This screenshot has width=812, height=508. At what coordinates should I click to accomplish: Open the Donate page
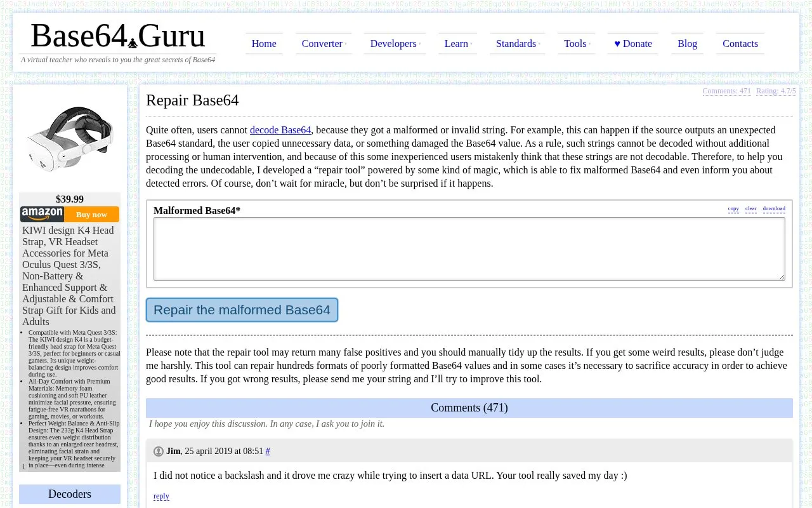tap(633, 44)
